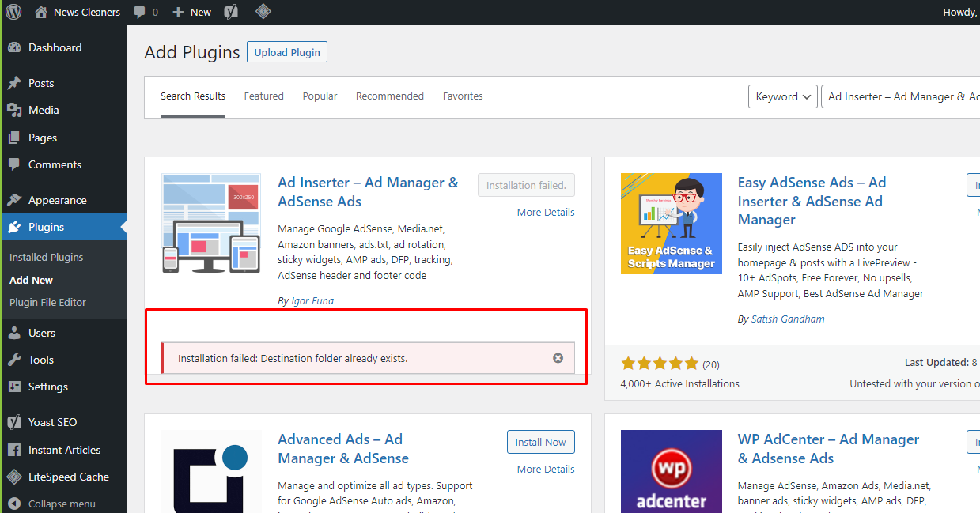Screen dimensions: 980x513
Task: Click the five-star rating for Easy AdSense Ads
Action: click(660, 363)
